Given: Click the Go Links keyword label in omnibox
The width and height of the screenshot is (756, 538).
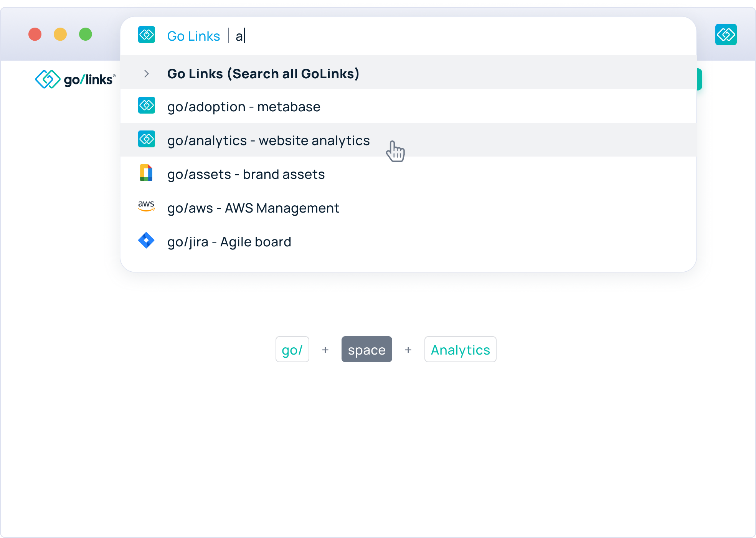Looking at the screenshot, I should [x=193, y=36].
